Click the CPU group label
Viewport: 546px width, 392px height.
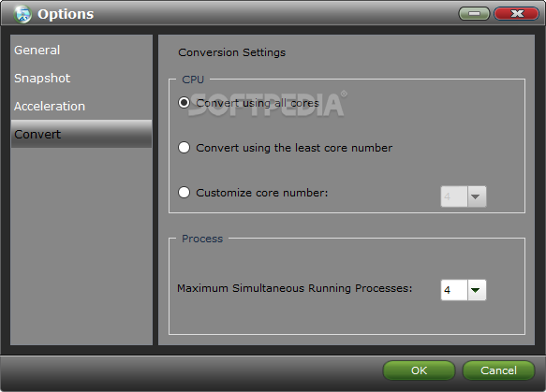[193, 80]
